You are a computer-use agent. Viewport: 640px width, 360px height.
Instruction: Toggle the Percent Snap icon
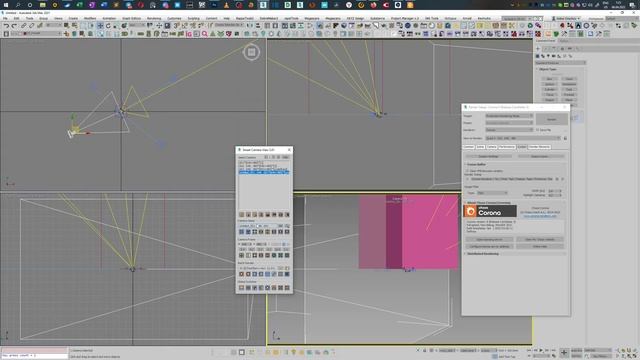coord(193,26)
